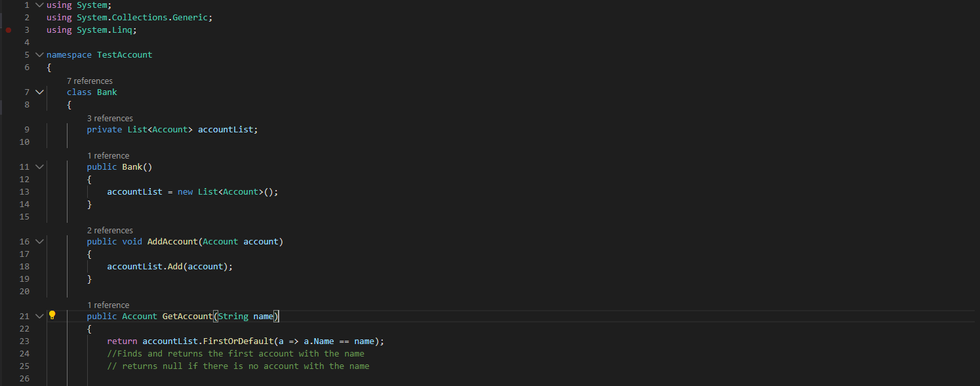Click 'a.Name' in the lambda expression
980x386 pixels.
[319, 341]
